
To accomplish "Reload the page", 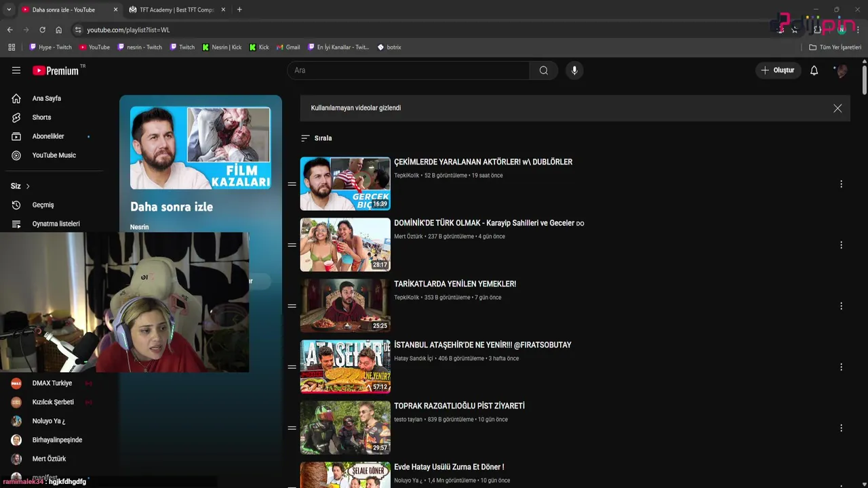I will tap(42, 30).
